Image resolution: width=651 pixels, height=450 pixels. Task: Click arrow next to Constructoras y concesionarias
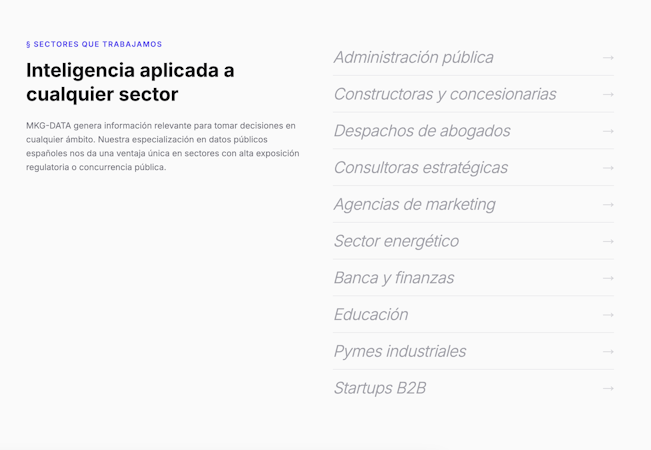coord(608,95)
